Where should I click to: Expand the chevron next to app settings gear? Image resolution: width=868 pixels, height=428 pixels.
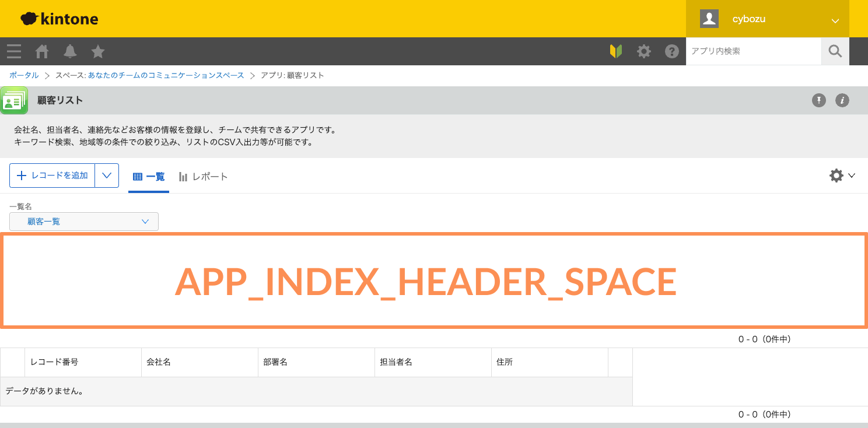[x=851, y=176]
